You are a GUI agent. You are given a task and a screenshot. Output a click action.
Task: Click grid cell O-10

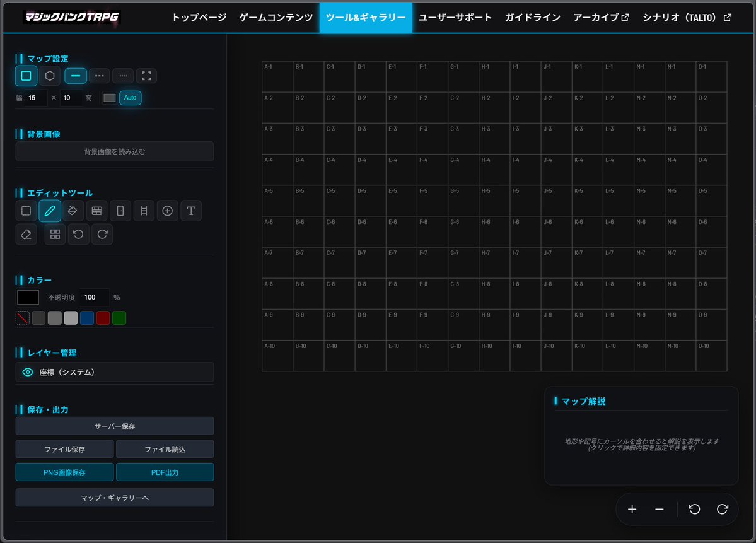(712, 356)
